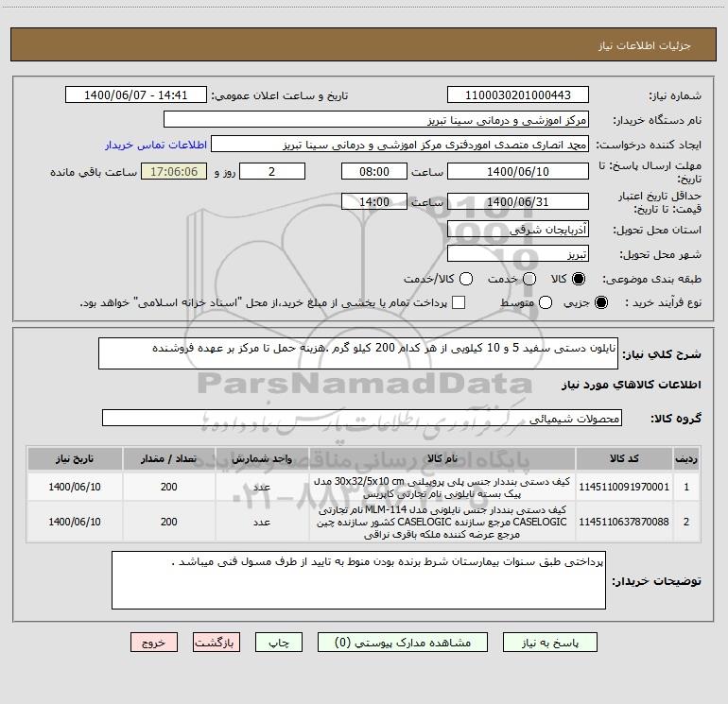Click the گروه کالا field محصولات شیمیائی
Viewport: 728px width, 704px height.
(362, 418)
